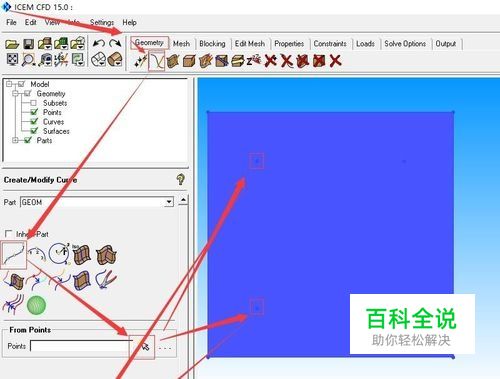Image resolution: width=500 pixels, height=379 pixels.
Task: Click the Delete Point icon
Action: tap(271, 61)
